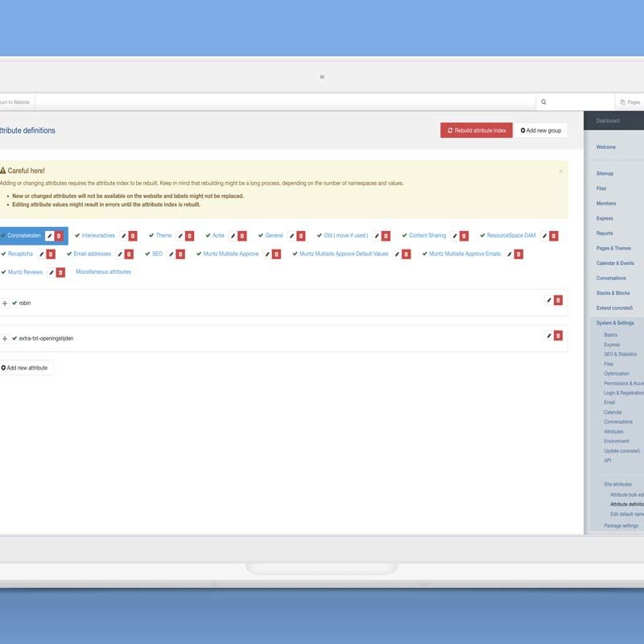Open Pages panel in top bar
Image resolution: width=644 pixels, height=644 pixels.
click(630, 102)
